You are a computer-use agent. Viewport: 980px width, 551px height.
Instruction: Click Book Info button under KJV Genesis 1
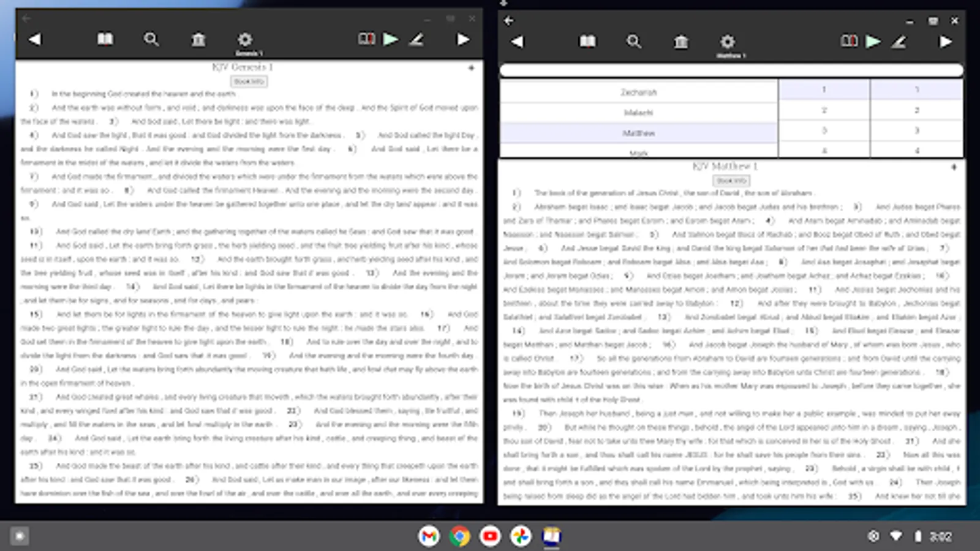249,81
